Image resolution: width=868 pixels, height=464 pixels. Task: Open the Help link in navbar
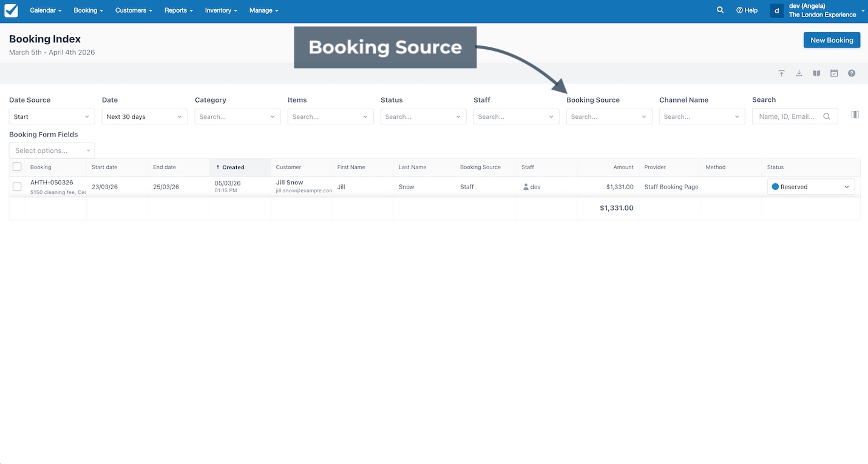747,10
